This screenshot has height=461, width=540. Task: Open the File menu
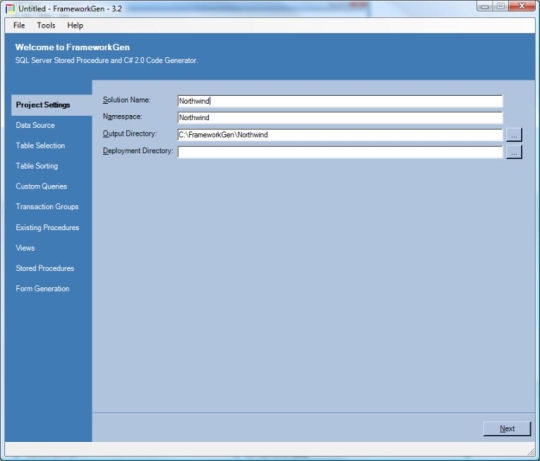(x=19, y=25)
